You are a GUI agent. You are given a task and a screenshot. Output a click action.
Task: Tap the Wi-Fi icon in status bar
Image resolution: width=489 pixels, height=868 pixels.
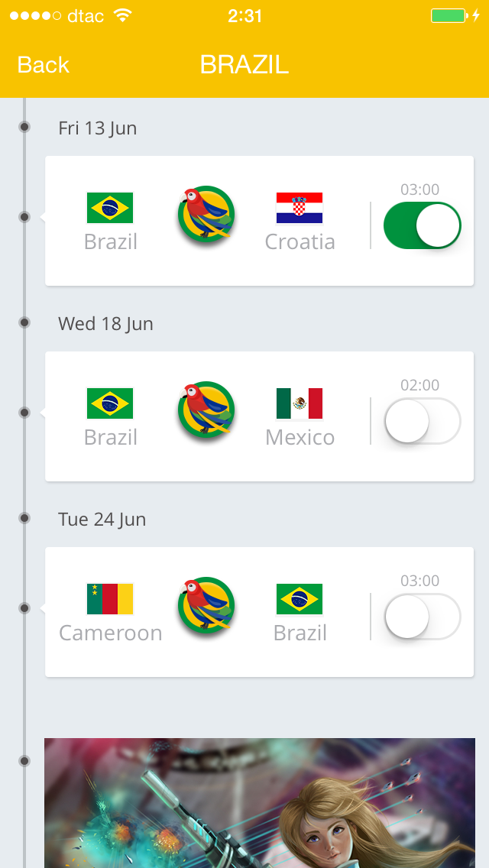coord(121,16)
